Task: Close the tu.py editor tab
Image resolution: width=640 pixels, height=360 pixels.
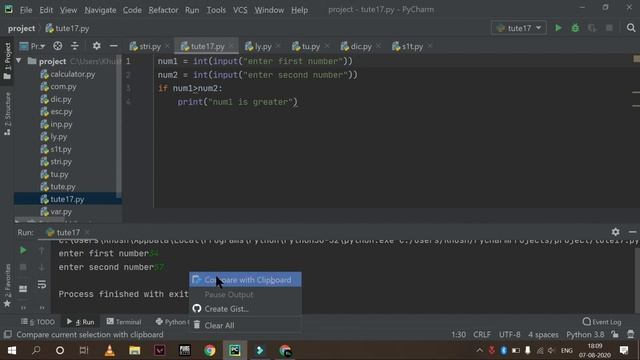Action: click(327, 47)
